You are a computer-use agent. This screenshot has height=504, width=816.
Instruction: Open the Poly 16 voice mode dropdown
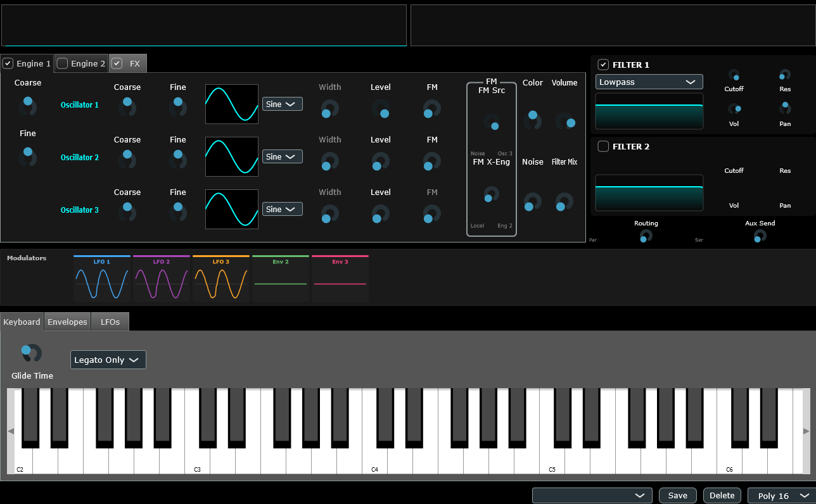click(782, 496)
